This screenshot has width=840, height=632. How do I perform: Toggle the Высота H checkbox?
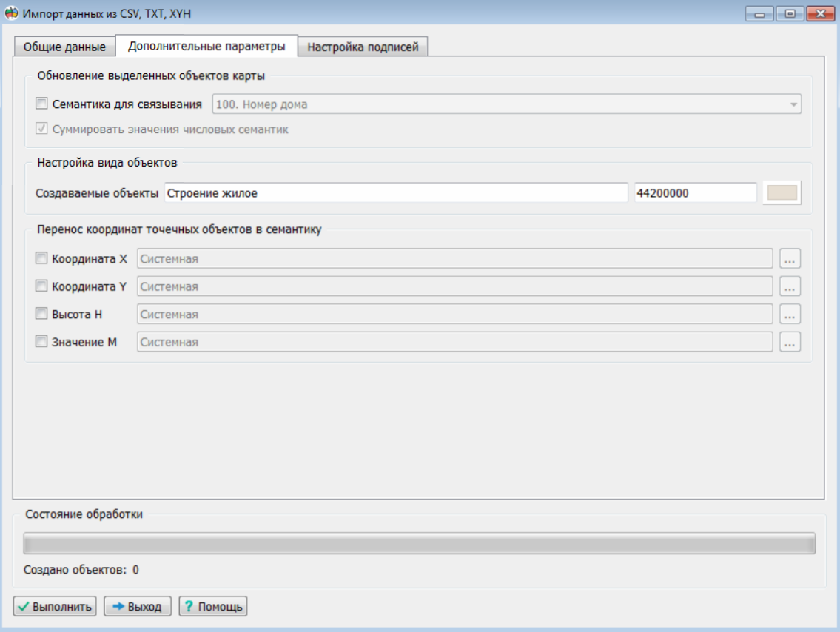[41, 314]
